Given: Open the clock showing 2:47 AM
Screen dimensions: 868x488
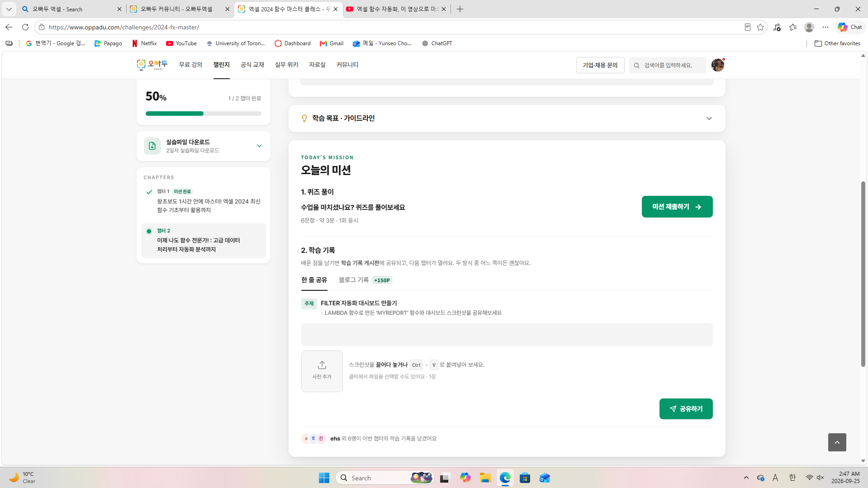Looking at the screenshot, I should click(x=845, y=478).
